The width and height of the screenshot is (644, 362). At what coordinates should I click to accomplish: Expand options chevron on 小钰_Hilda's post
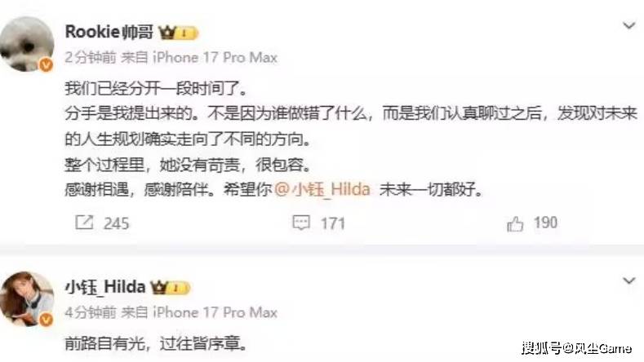point(629,280)
